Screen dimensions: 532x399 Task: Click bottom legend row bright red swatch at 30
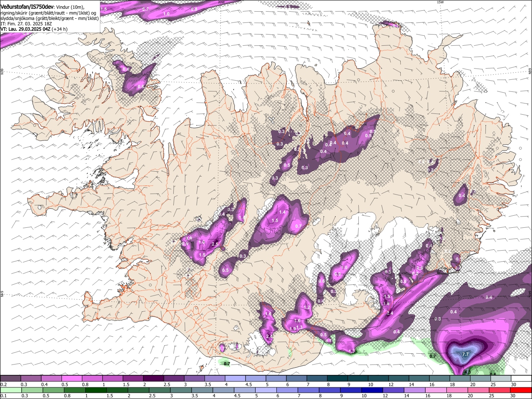point(520,390)
